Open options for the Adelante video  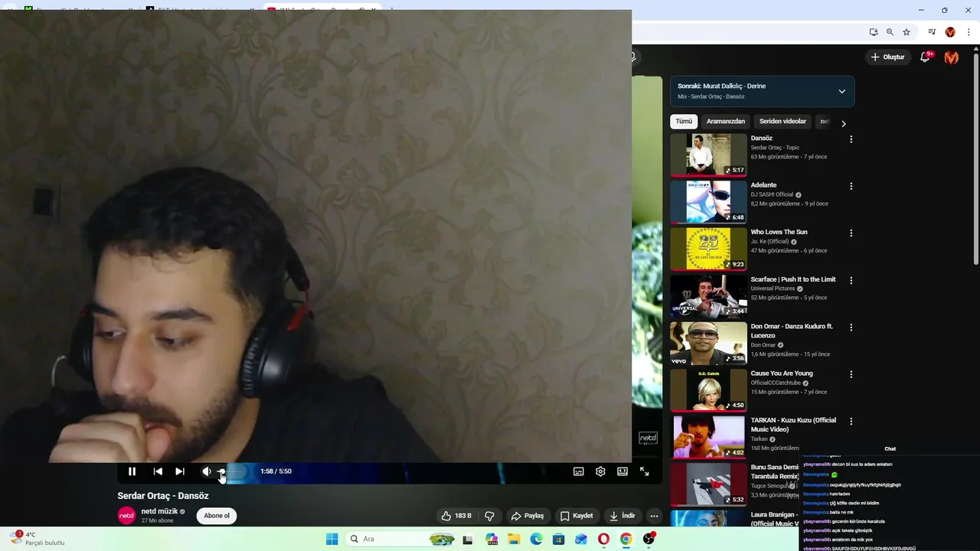tap(851, 186)
